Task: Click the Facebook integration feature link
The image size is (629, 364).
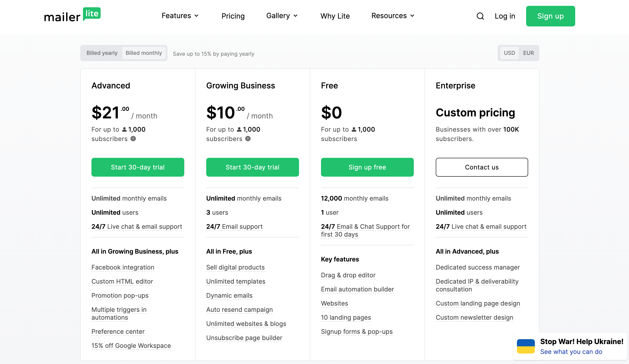Action: click(123, 267)
